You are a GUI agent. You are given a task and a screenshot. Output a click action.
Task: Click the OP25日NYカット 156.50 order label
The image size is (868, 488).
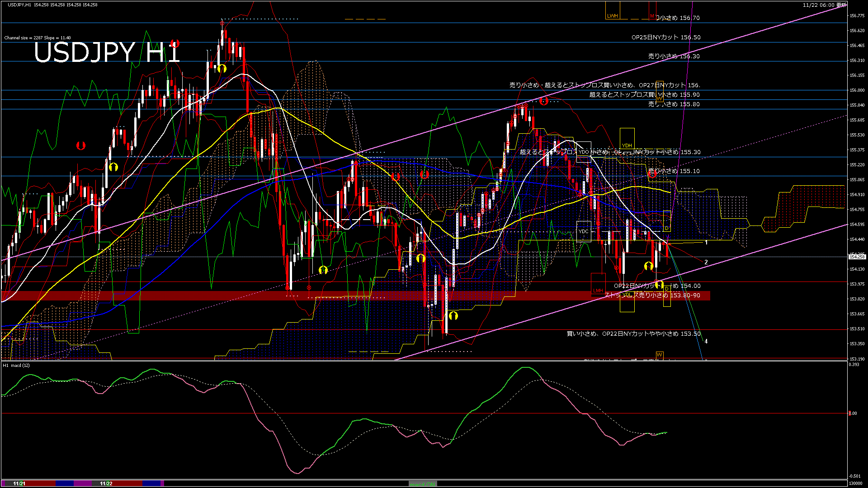click(x=665, y=38)
